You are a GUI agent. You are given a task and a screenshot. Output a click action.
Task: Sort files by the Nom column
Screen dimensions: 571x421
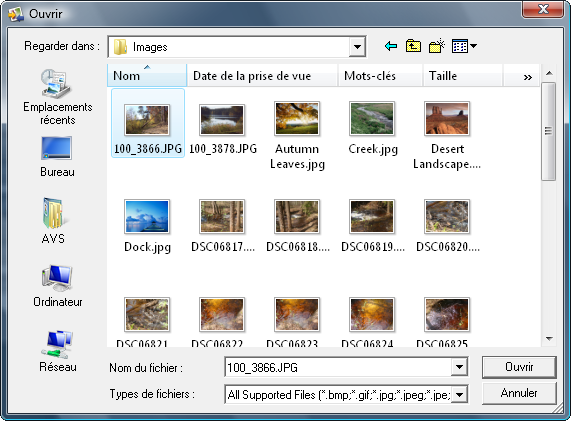click(x=147, y=75)
